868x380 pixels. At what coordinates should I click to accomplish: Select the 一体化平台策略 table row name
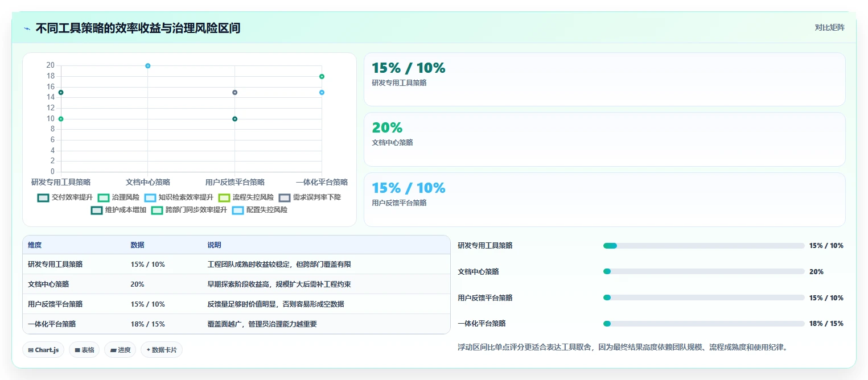click(x=52, y=324)
